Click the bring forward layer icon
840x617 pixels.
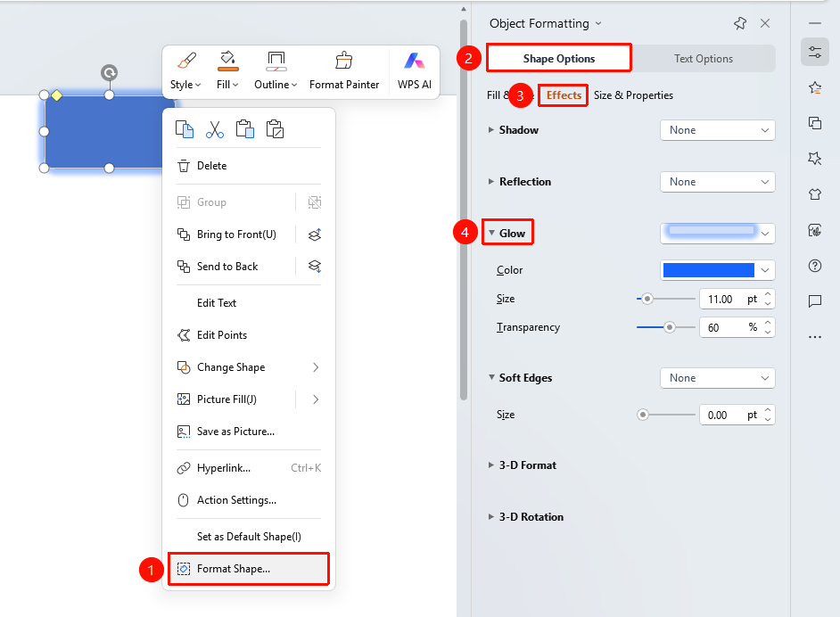(x=315, y=234)
